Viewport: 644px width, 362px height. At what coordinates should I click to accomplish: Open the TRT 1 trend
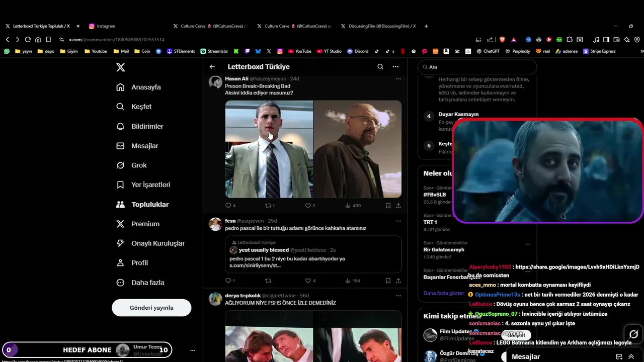tap(430, 222)
